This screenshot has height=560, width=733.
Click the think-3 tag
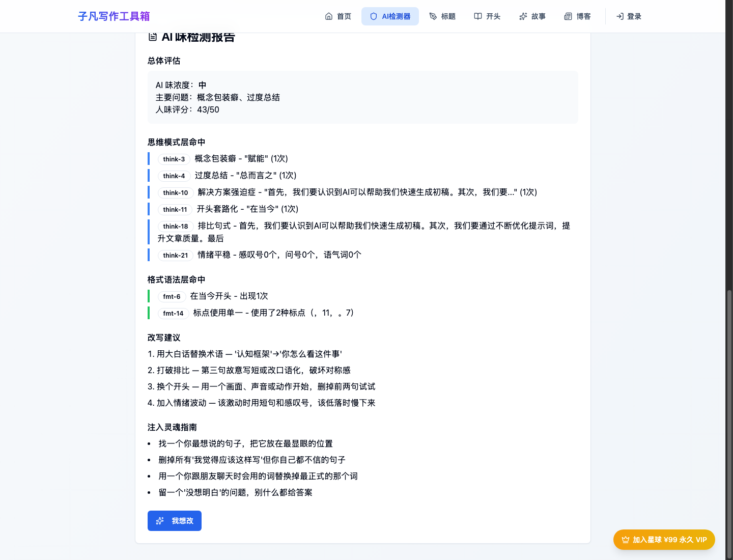pyautogui.click(x=174, y=159)
